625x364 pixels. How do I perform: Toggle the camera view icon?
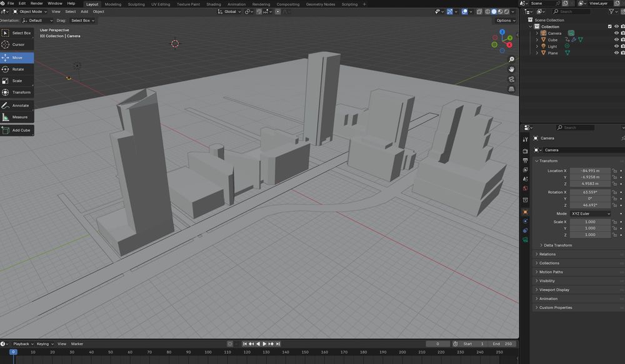point(511,79)
